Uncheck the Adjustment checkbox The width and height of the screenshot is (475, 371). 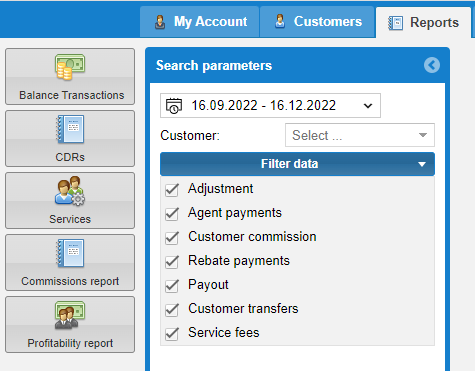172,190
